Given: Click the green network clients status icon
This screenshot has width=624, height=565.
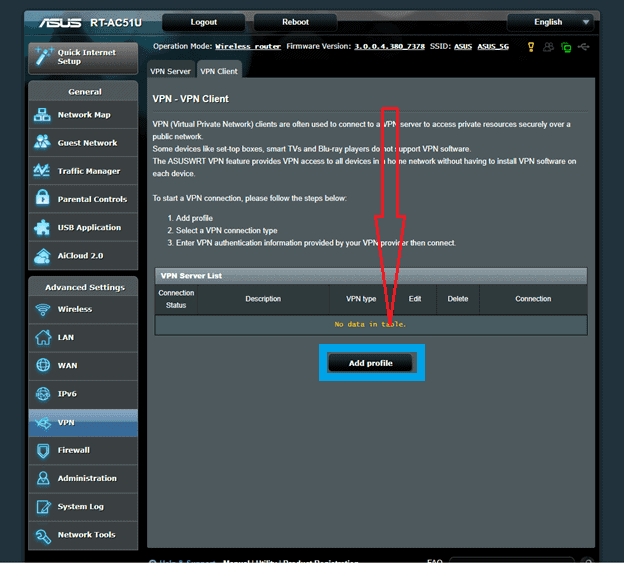Looking at the screenshot, I should (566, 46).
